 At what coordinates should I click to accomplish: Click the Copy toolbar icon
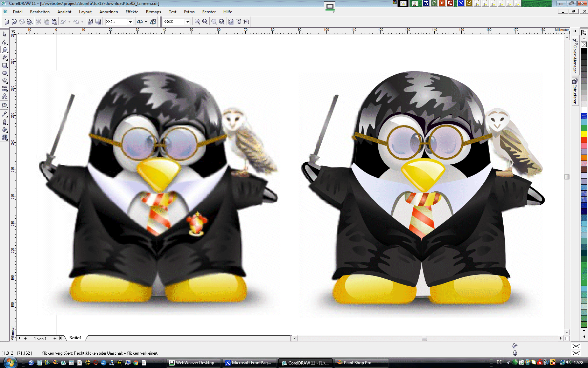(x=46, y=22)
